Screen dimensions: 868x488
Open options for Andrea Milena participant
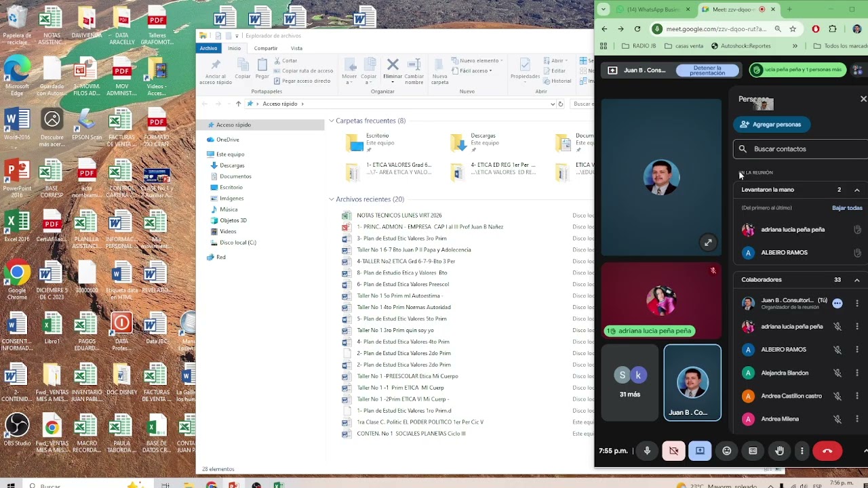coord(857,419)
